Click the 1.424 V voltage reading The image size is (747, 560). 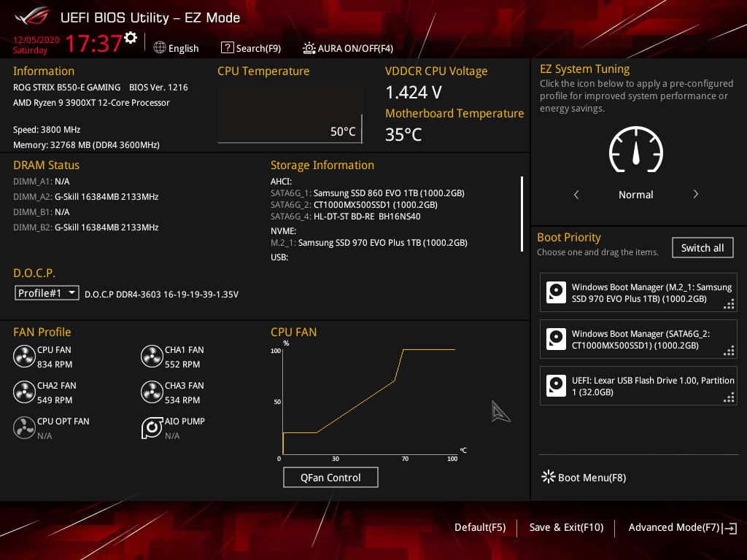click(414, 93)
